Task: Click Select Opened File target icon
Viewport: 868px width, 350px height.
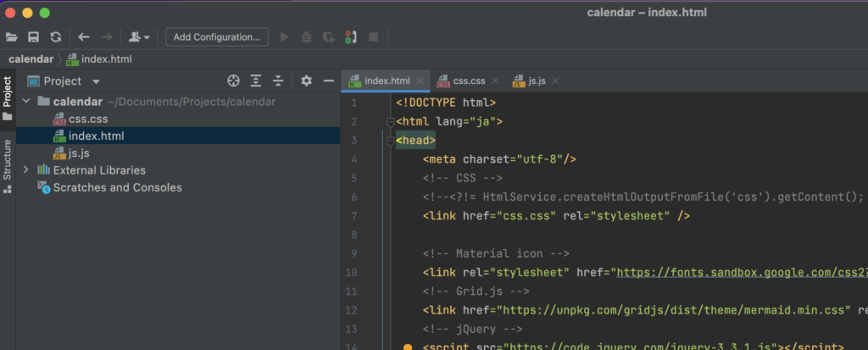Action: pos(234,81)
